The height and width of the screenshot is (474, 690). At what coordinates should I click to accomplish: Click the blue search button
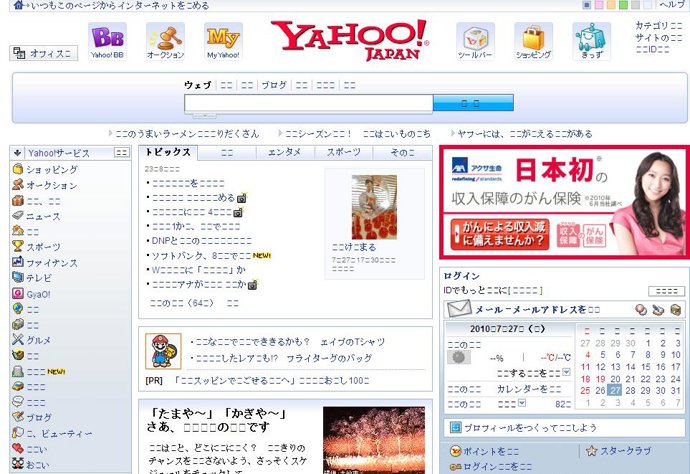(473, 103)
